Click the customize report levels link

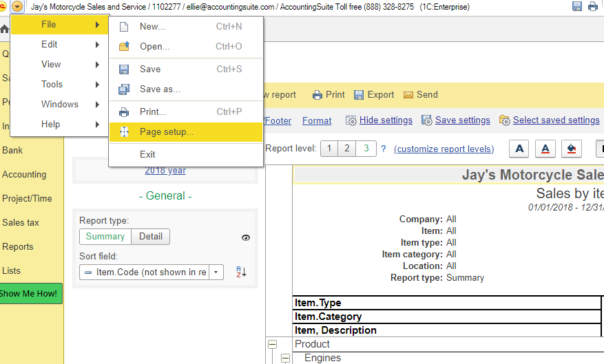(444, 149)
